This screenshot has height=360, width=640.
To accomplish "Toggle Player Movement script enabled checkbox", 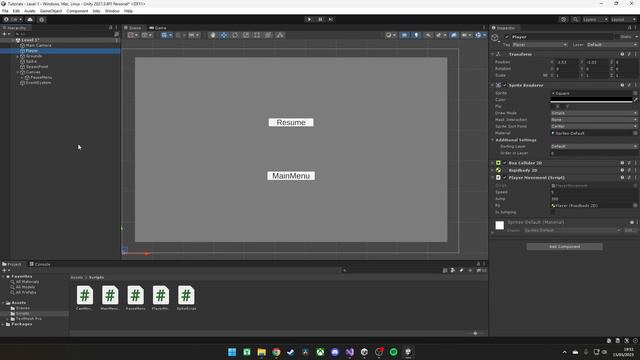I will 505,178.
